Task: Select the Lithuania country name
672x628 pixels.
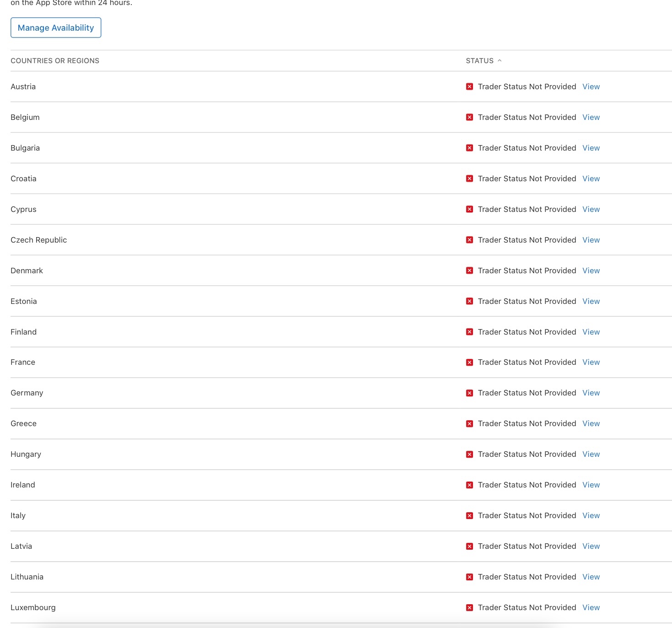Action: pos(27,577)
